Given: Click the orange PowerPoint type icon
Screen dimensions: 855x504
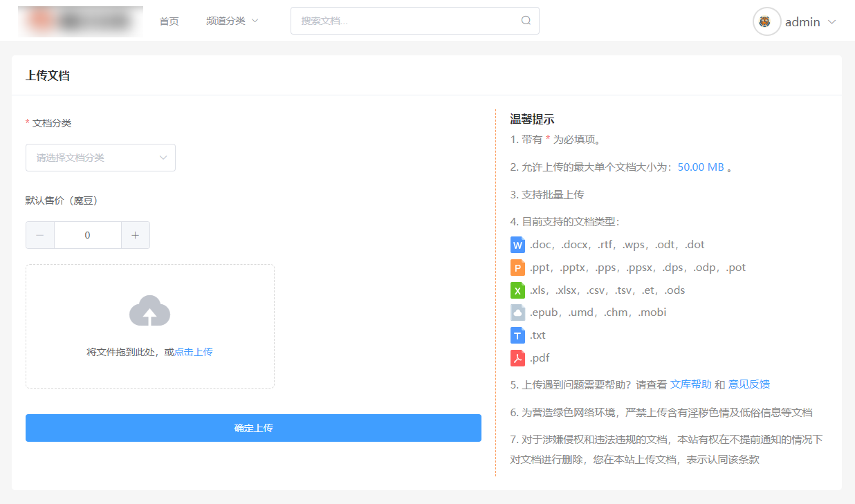Looking at the screenshot, I should click(x=517, y=268).
